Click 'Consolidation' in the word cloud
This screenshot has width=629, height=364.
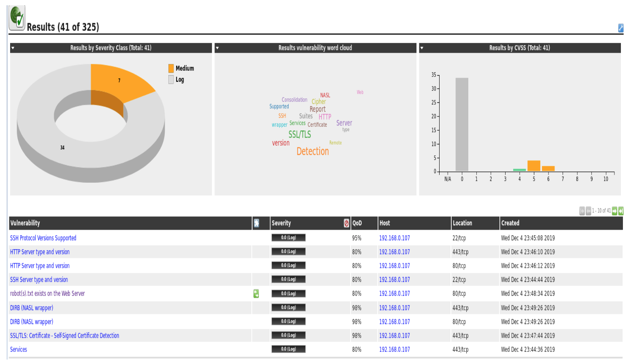(295, 99)
